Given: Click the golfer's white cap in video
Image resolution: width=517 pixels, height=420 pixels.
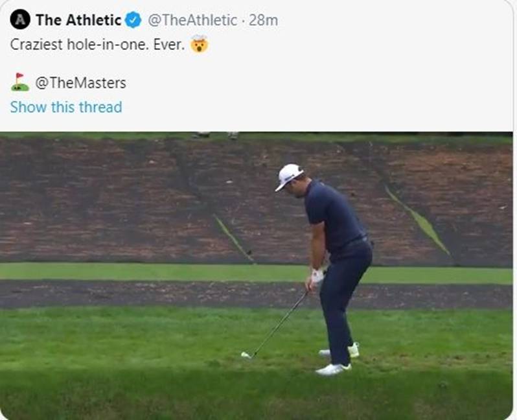Looking at the screenshot, I should pos(288,175).
